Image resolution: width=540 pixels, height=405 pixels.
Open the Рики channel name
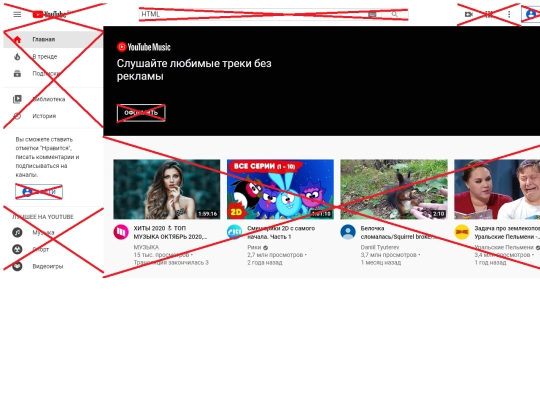click(x=254, y=247)
